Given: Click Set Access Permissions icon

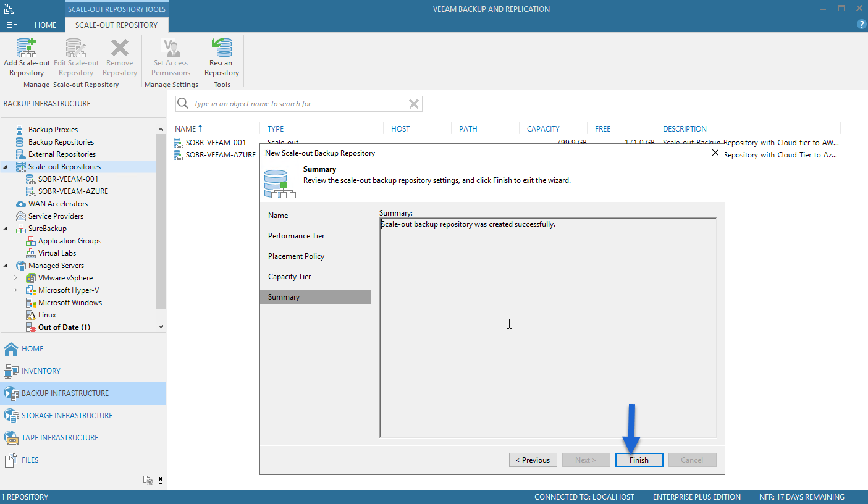Looking at the screenshot, I should (171, 48).
